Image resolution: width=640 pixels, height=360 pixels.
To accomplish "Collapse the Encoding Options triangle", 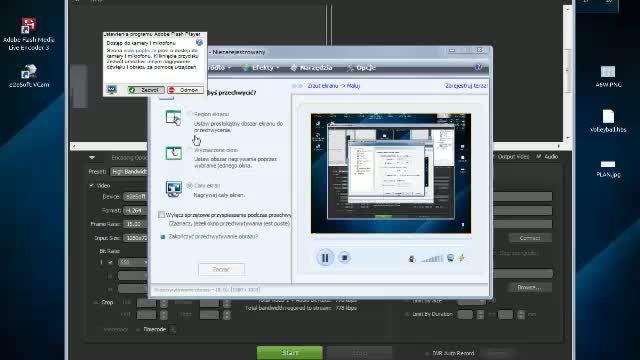I will (x=92, y=157).
